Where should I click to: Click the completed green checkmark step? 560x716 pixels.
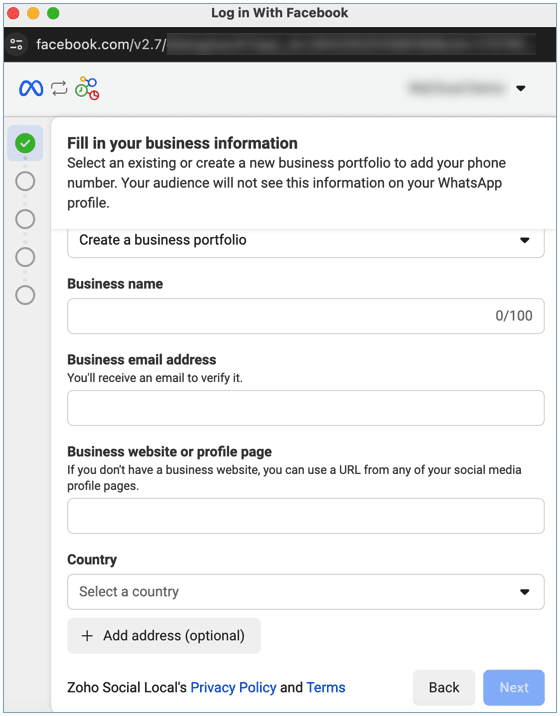point(25,143)
